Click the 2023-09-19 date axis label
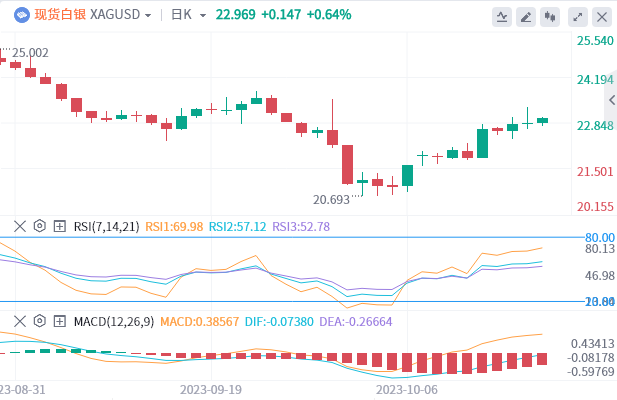The height and width of the screenshot is (400, 617). 211,389
